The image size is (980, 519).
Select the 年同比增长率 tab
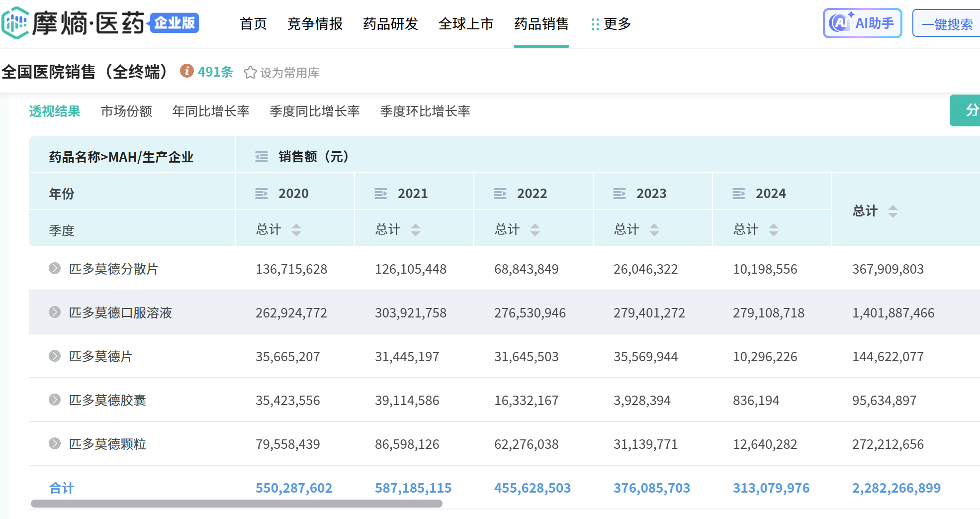[x=211, y=111]
